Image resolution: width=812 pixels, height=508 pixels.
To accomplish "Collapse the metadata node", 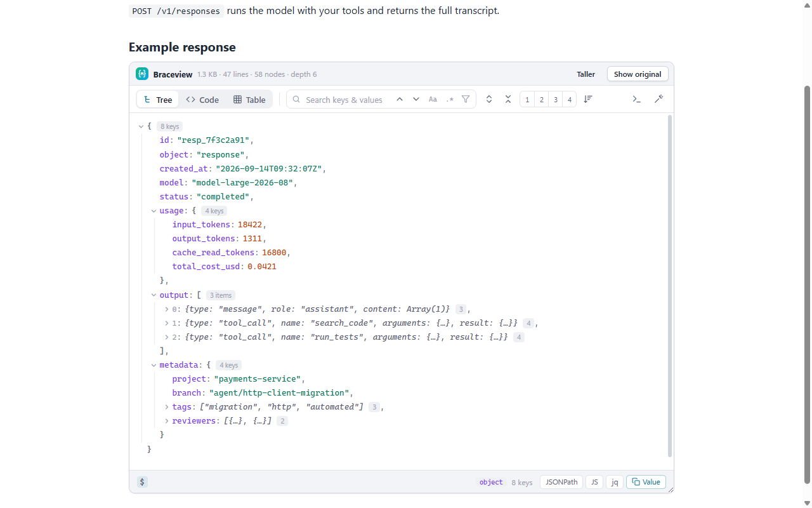I will pos(154,365).
